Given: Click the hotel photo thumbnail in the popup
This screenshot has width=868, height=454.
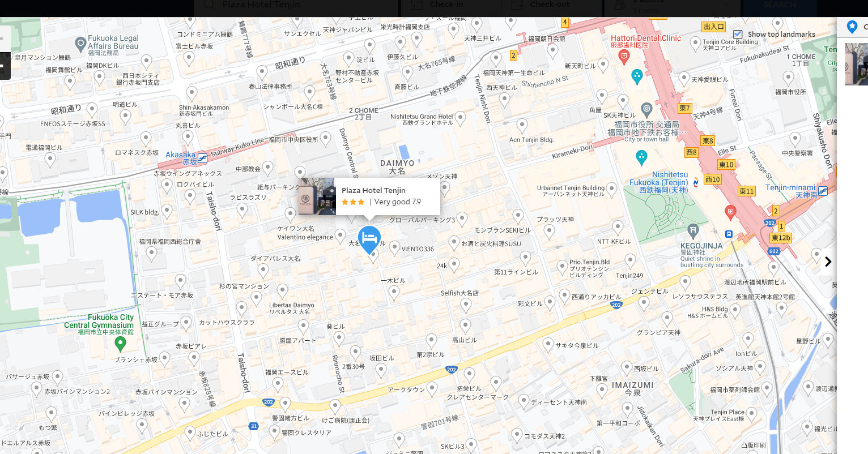Looking at the screenshot, I should click(x=317, y=196).
